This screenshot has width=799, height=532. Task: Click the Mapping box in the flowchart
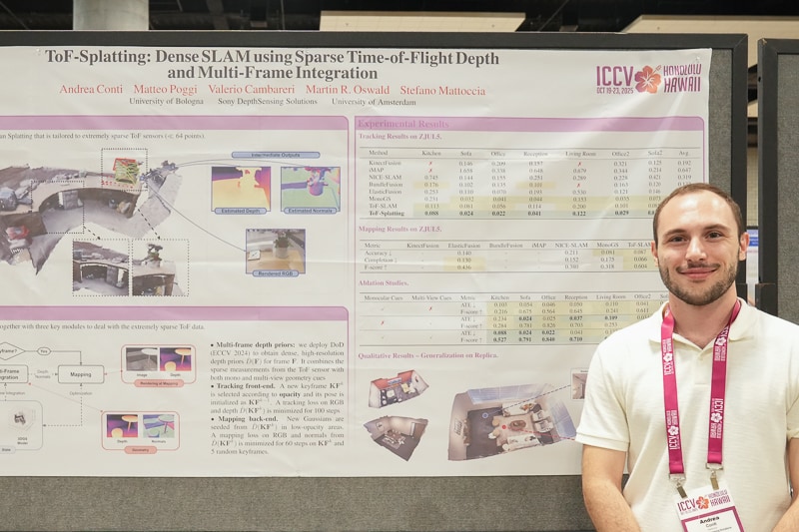pos(80,374)
